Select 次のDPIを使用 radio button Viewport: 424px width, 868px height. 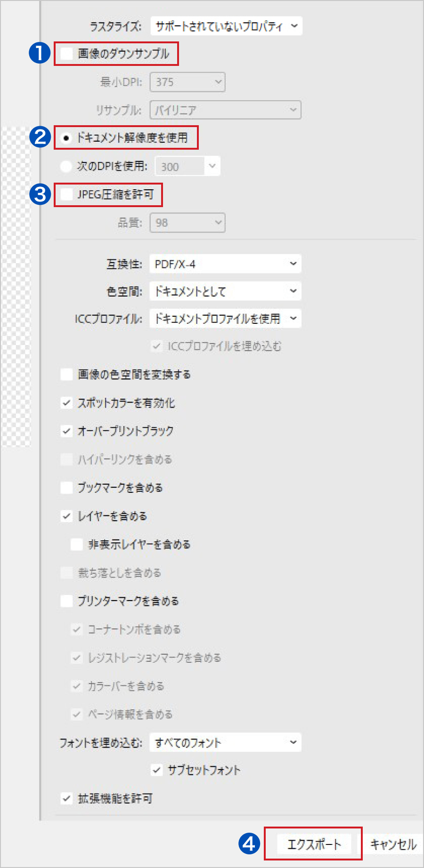(66, 166)
